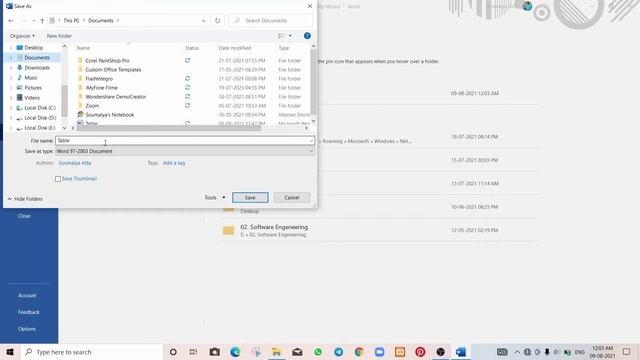Open the view options dropdown arrow
The image size is (640, 360).
tap(290, 36)
